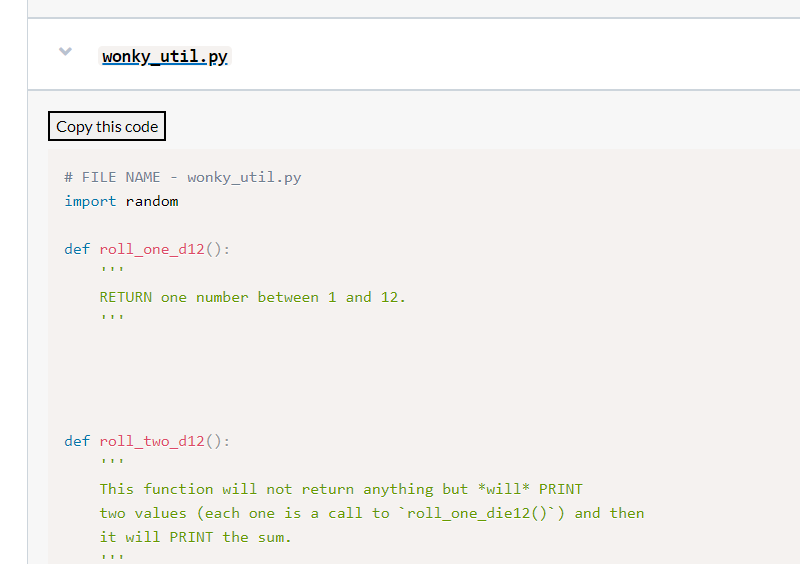Click the 'it will PRINT the sum.' line
The image size is (800, 564).
click(195, 537)
